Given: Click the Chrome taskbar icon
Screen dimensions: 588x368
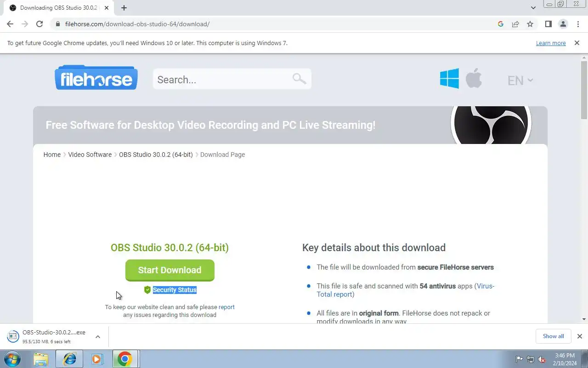Looking at the screenshot, I should tap(125, 359).
